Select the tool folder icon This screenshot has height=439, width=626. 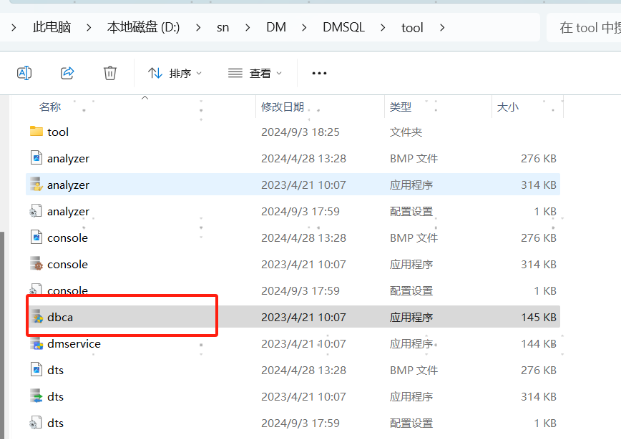pyautogui.click(x=36, y=131)
